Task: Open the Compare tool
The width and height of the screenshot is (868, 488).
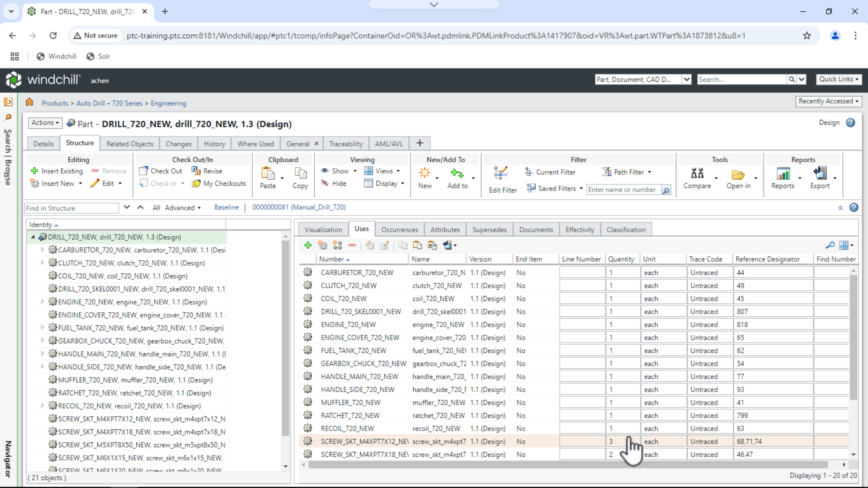Action: point(697,174)
